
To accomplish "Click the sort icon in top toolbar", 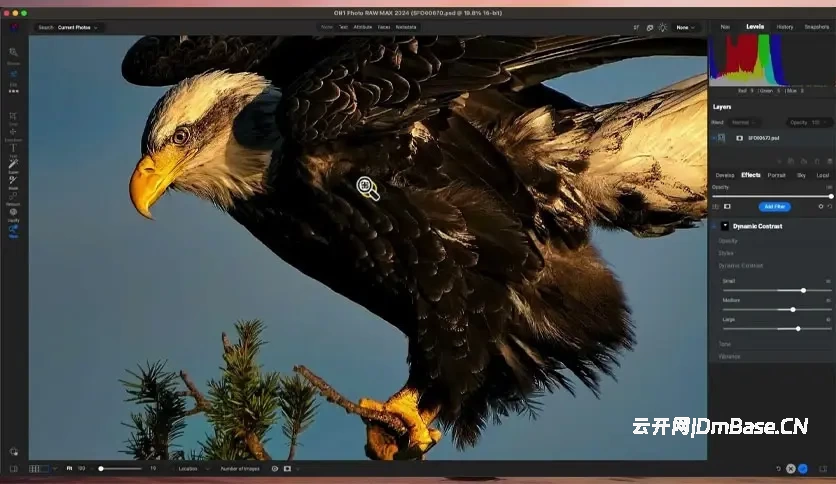I will pyautogui.click(x=636, y=27).
